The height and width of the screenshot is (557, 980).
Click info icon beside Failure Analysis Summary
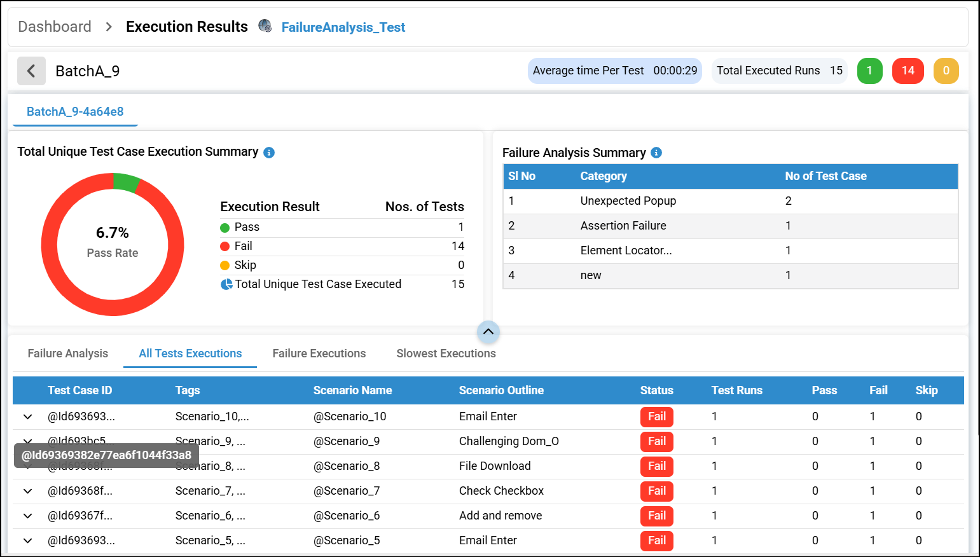pos(656,153)
